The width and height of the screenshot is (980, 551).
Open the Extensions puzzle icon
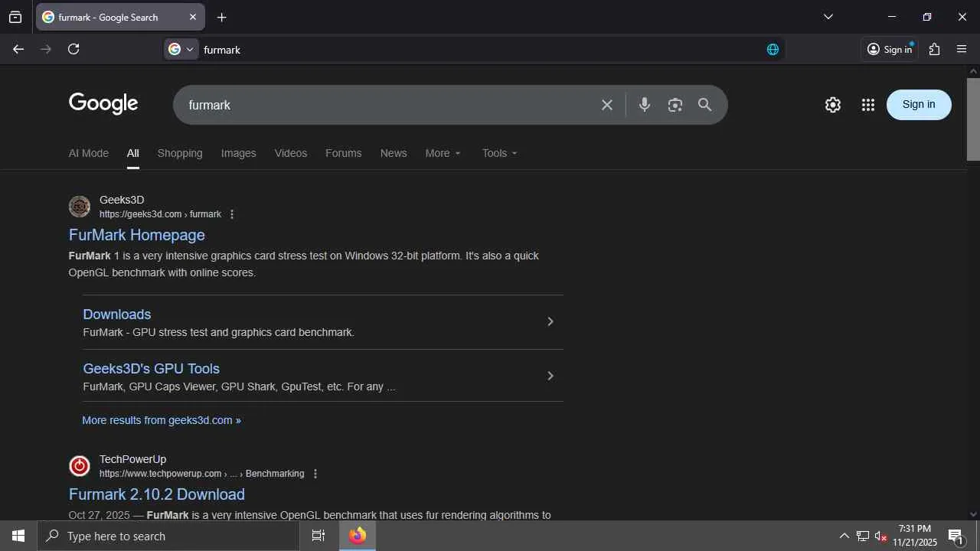click(x=934, y=49)
